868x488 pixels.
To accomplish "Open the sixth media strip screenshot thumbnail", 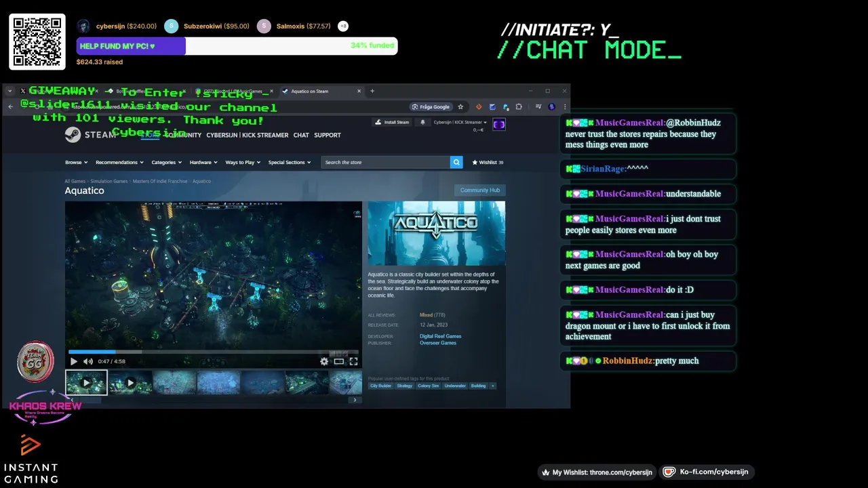I will (x=307, y=383).
